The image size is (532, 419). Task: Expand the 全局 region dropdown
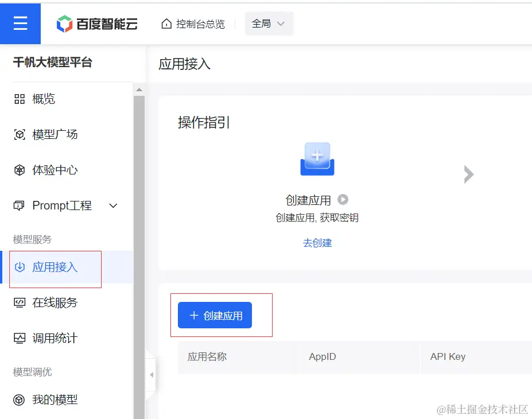(x=269, y=24)
